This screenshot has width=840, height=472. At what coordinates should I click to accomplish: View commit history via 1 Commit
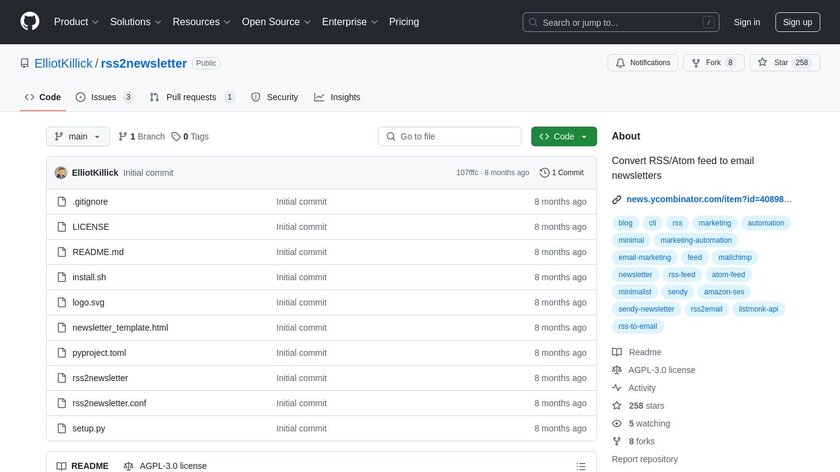click(561, 172)
